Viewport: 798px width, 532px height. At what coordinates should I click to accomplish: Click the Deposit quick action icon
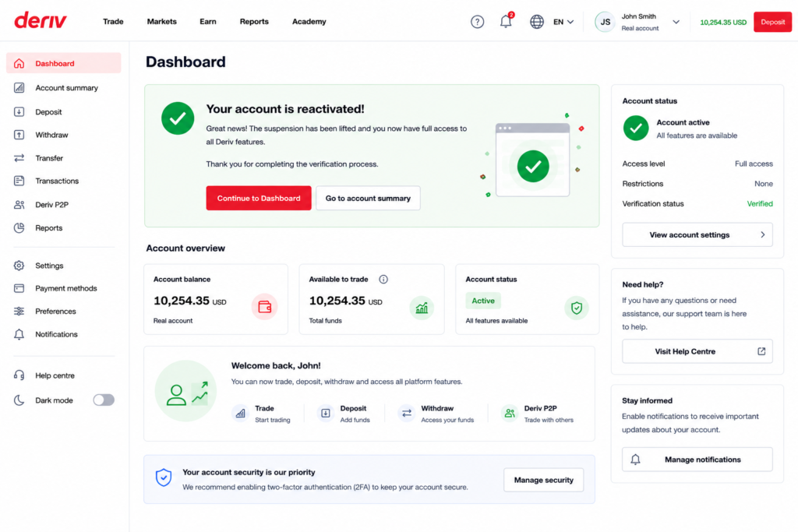click(x=325, y=413)
